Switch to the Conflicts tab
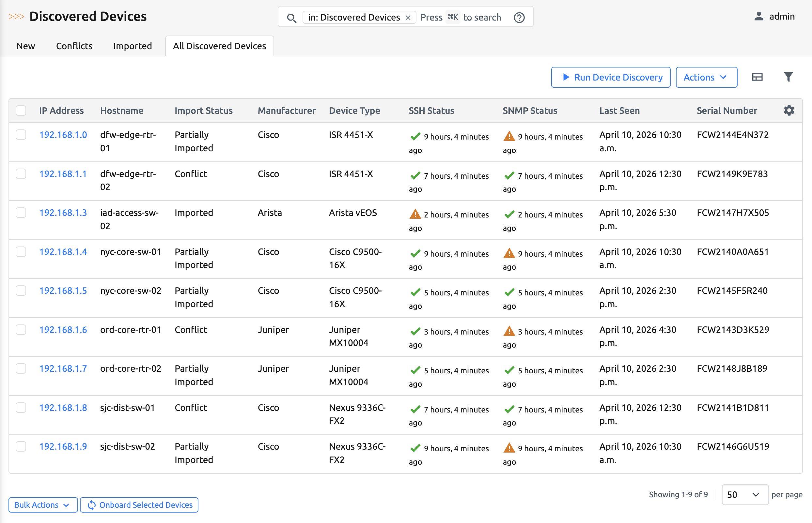This screenshot has height=523, width=812. tap(74, 46)
